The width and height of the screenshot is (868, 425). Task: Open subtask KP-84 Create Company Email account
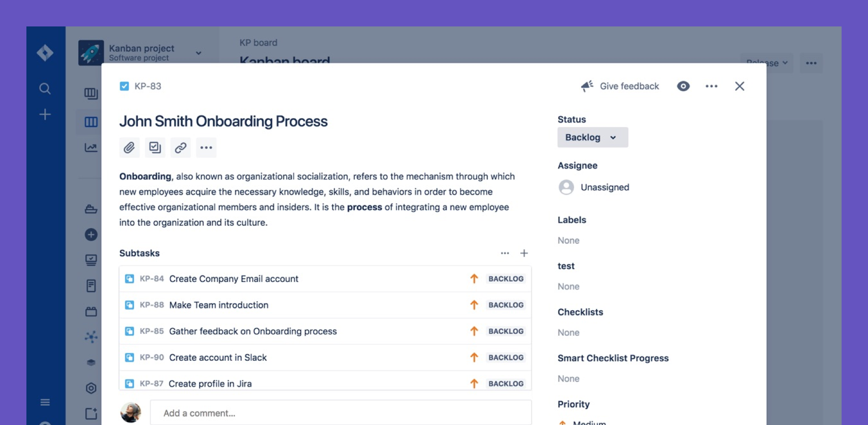[234, 279]
